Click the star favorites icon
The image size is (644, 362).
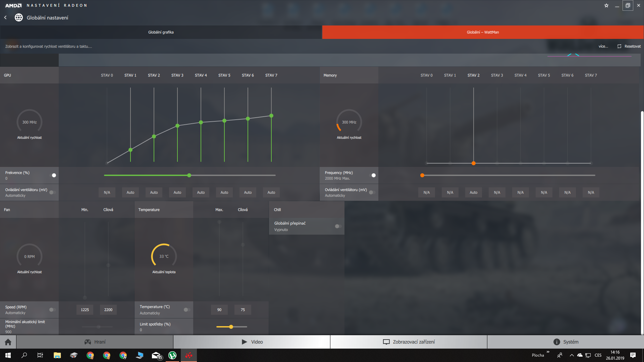tap(606, 5)
